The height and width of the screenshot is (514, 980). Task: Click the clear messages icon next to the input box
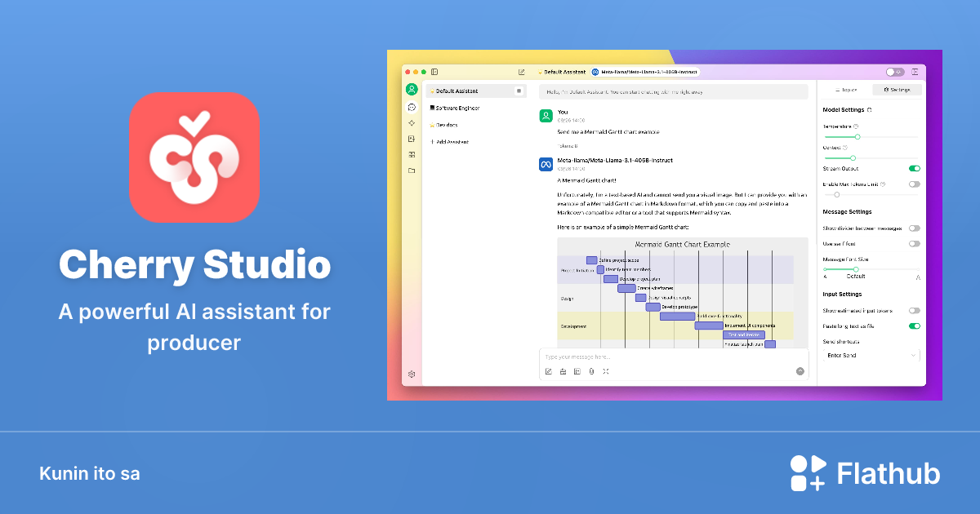tap(563, 371)
